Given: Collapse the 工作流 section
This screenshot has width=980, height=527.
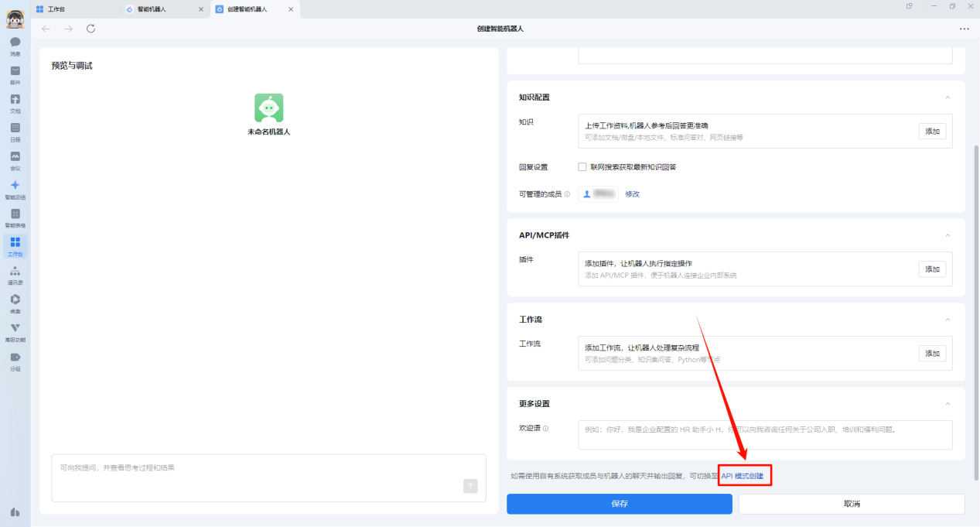Looking at the screenshot, I should [948, 319].
